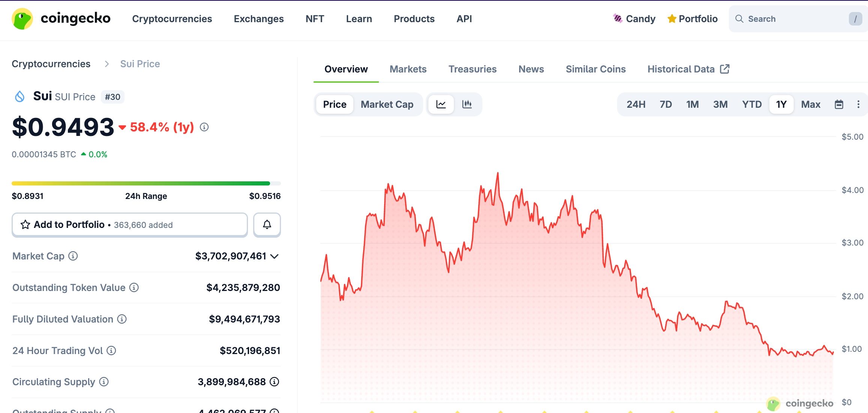868x413 pixels.
Task: Select the Max time range
Action: pyautogui.click(x=811, y=104)
